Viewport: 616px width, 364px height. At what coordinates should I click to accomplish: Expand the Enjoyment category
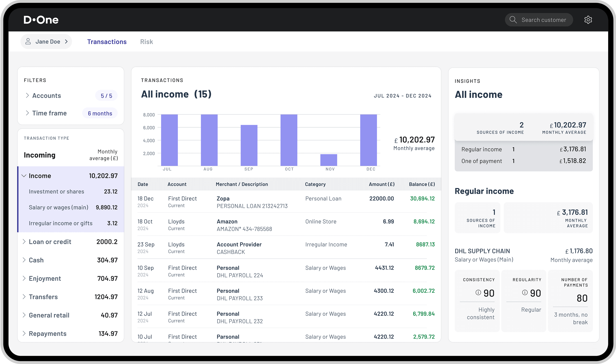point(24,278)
